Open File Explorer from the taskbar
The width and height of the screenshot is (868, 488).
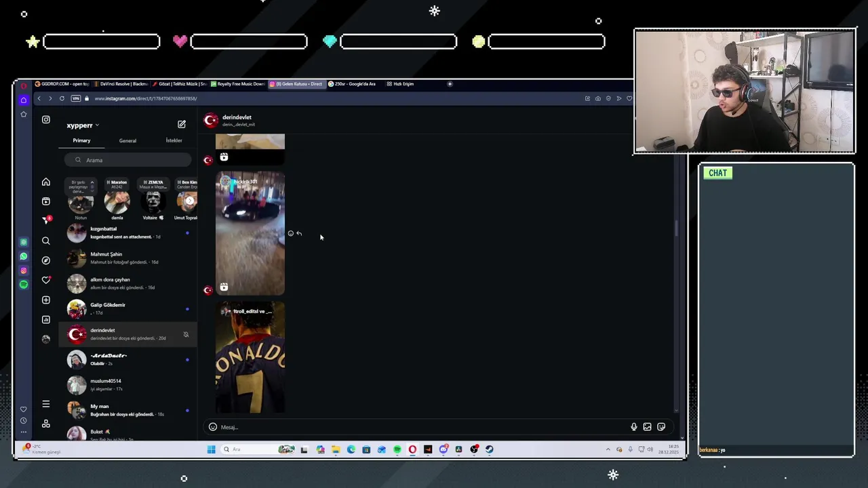336,449
